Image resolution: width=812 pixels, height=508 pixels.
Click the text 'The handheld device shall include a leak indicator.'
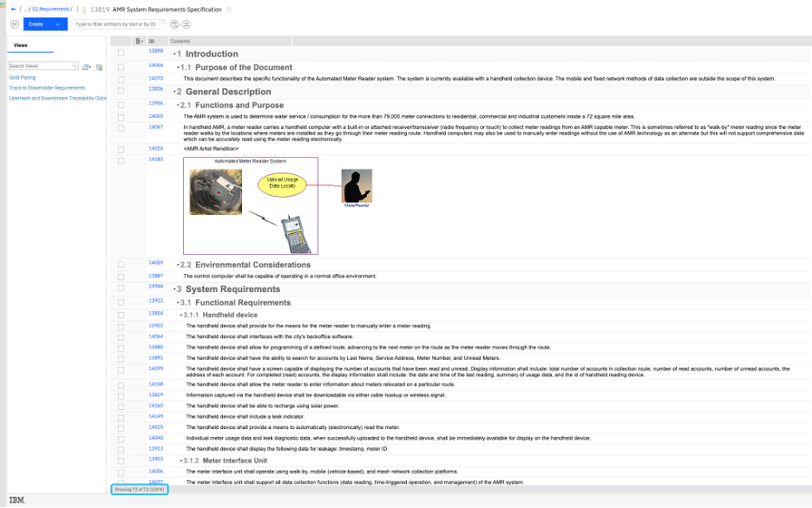[245, 417]
